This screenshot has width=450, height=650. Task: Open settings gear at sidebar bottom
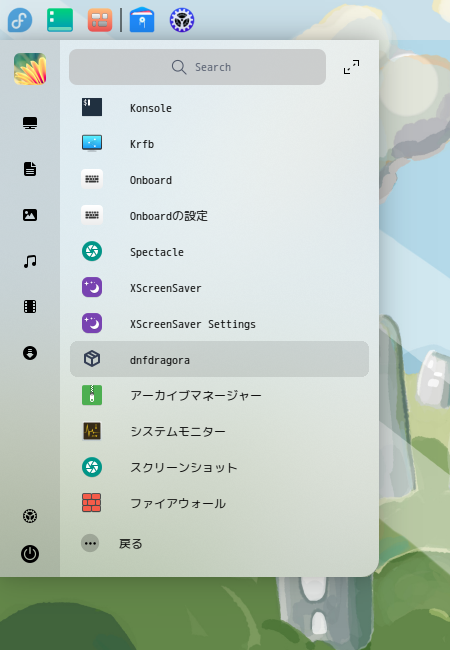[x=30, y=516]
